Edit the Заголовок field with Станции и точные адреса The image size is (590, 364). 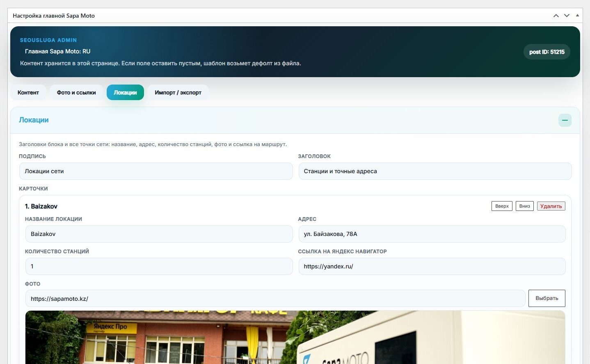click(435, 171)
